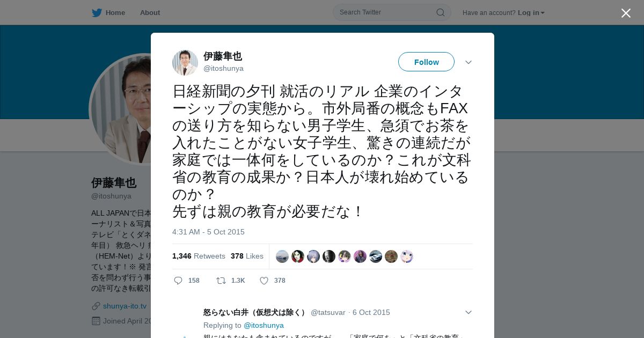Screen dimensions: 644x338
Task: Open the Log in dropdown
Action: (x=531, y=12)
